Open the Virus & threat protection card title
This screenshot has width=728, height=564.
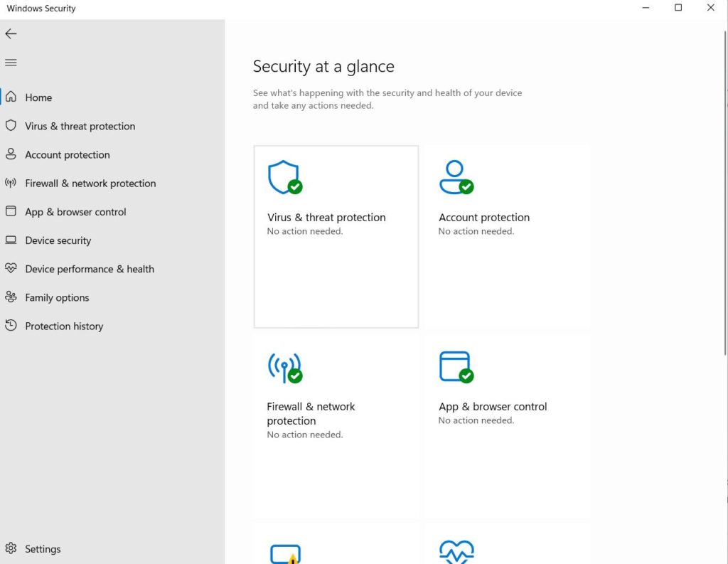click(x=326, y=218)
